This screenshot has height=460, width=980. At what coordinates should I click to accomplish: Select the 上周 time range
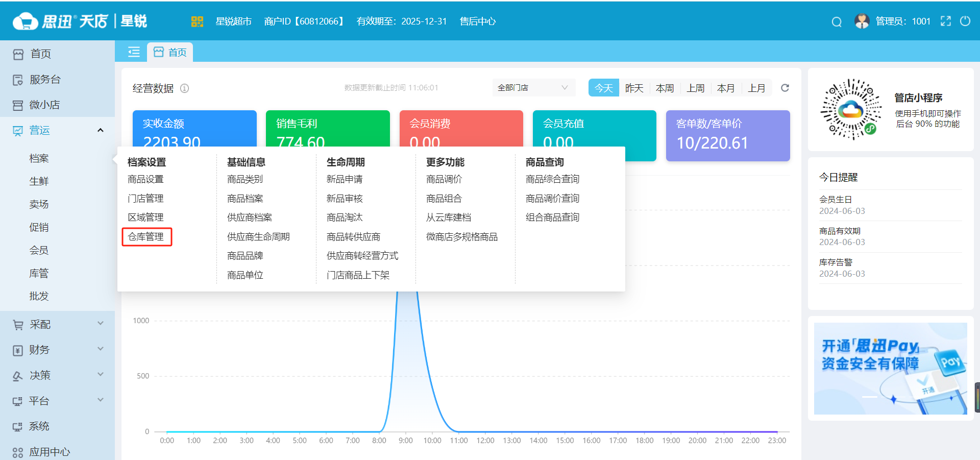point(695,87)
